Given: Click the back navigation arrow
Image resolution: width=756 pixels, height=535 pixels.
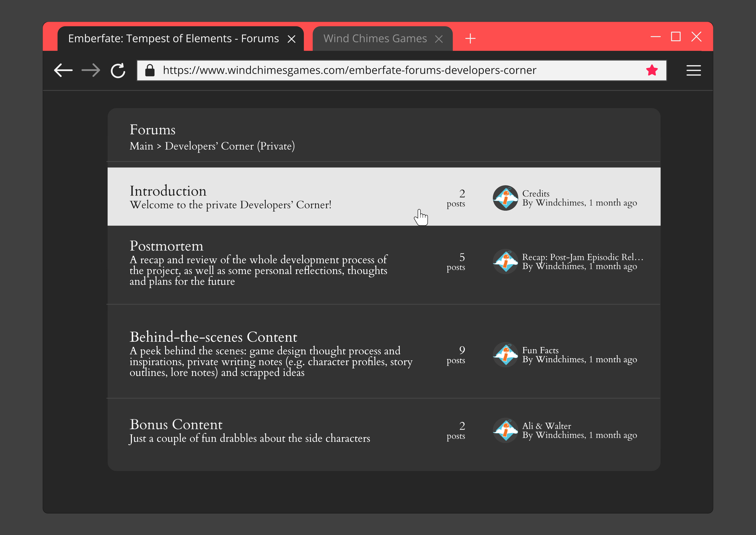Looking at the screenshot, I should coord(64,70).
